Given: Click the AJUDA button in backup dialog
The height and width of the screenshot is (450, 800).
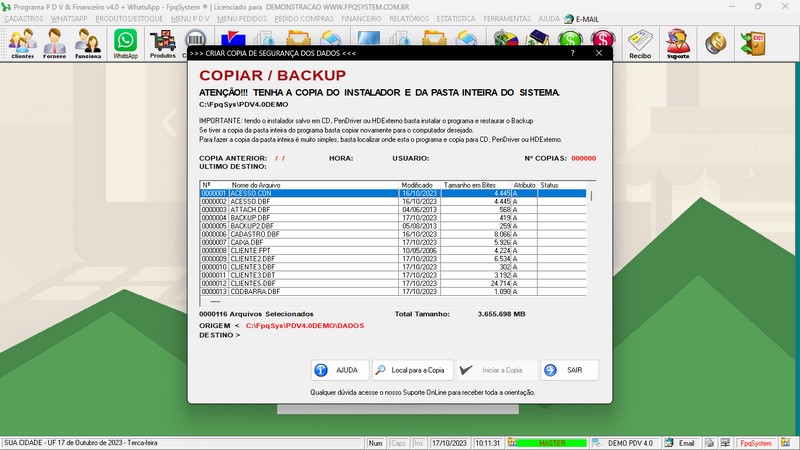Looking at the screenshot, I should (x=340, y=370).
